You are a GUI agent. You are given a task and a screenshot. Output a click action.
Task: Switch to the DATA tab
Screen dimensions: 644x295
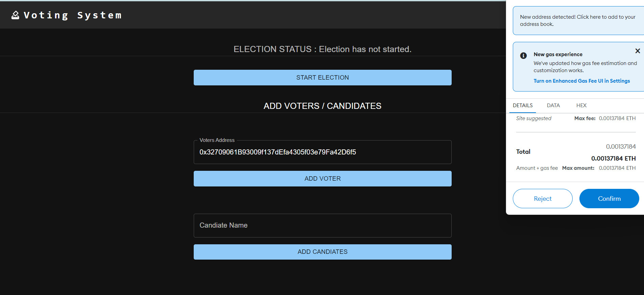(x=553, y=105)
